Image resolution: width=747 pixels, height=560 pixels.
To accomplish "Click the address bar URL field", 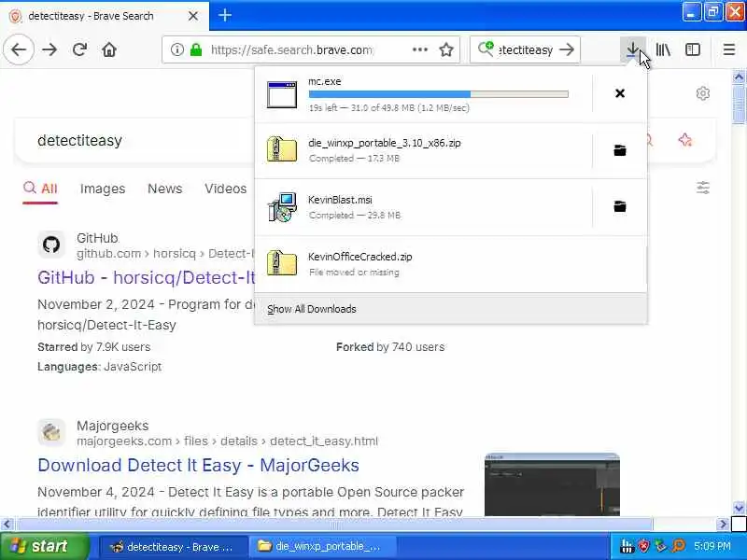I will pos(291,49).
